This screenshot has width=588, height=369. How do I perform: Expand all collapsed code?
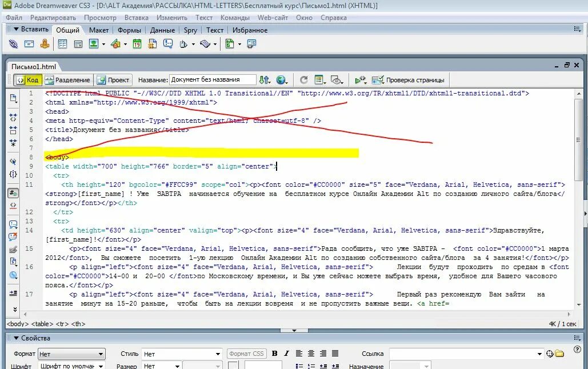point(13,143)
